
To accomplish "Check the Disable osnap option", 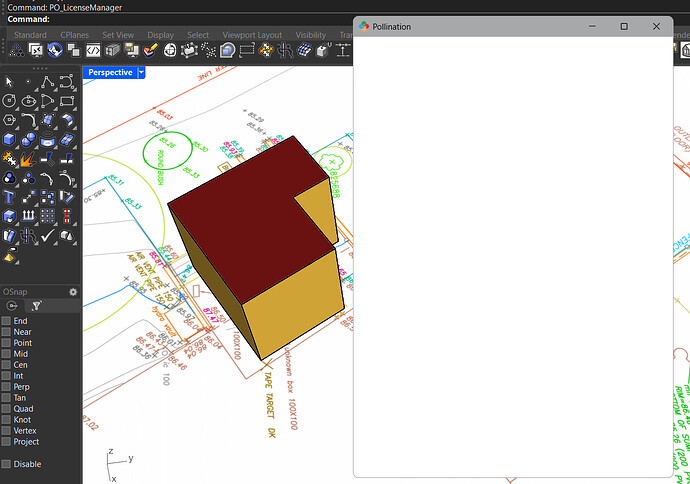I will point(6,464).
